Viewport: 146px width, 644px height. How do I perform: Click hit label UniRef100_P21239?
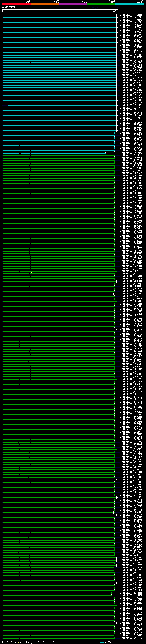pos(131,165)
